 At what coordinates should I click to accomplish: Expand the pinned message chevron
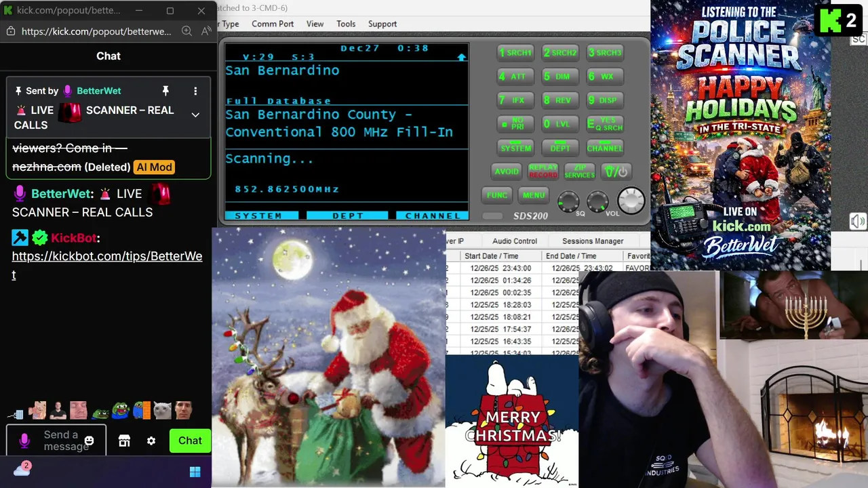tap(195, 115)
